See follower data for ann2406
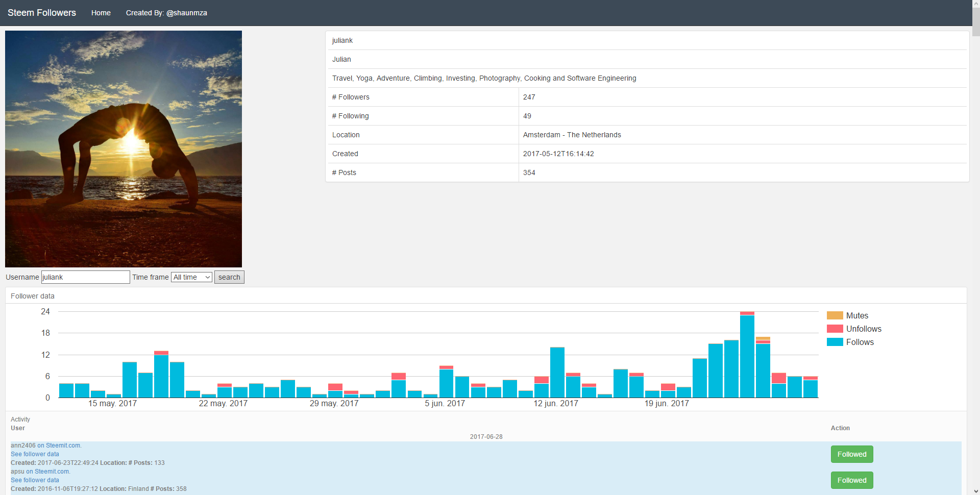 coord(35,454)
